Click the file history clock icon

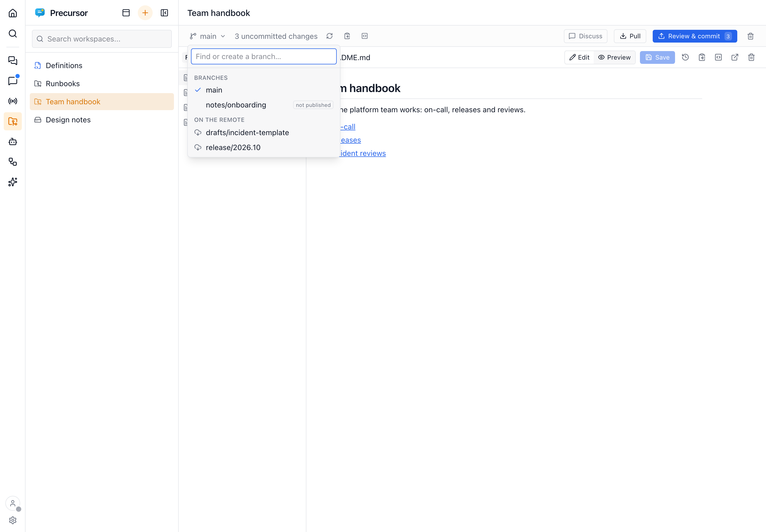(685, 57)
